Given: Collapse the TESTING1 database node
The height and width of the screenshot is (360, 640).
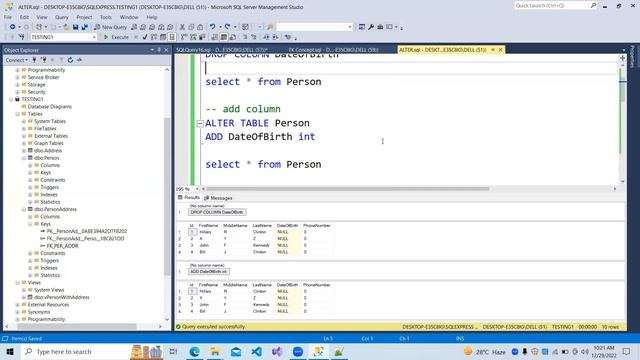Looking at the screenshot, I should click(x=11, y=99).
